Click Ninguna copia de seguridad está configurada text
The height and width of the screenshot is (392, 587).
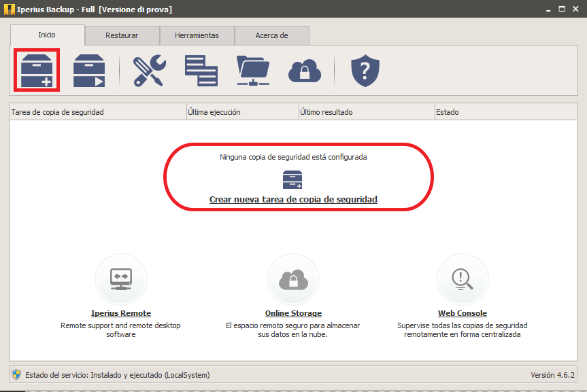coord(293,157)
